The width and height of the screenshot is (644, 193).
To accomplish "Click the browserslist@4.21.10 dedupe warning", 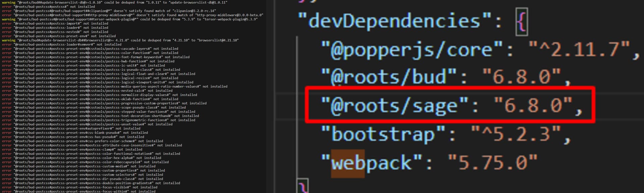I will [x=120, y=40].
